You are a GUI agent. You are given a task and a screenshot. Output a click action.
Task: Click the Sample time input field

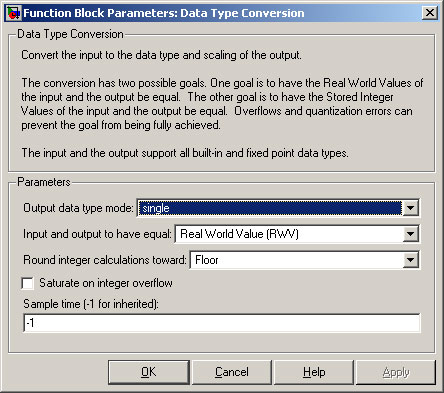(x=222, y=323)
